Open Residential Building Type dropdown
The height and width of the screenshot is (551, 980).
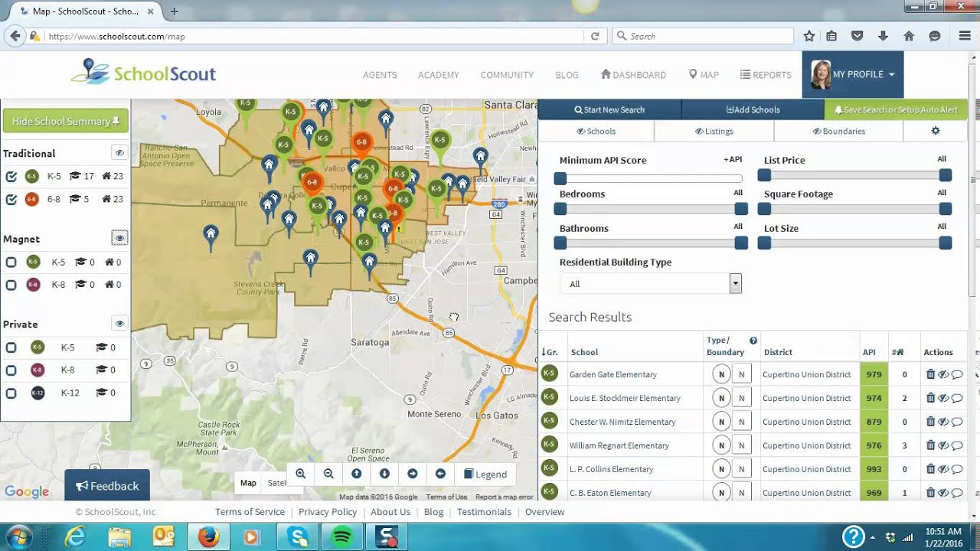[x=651, y=283]
